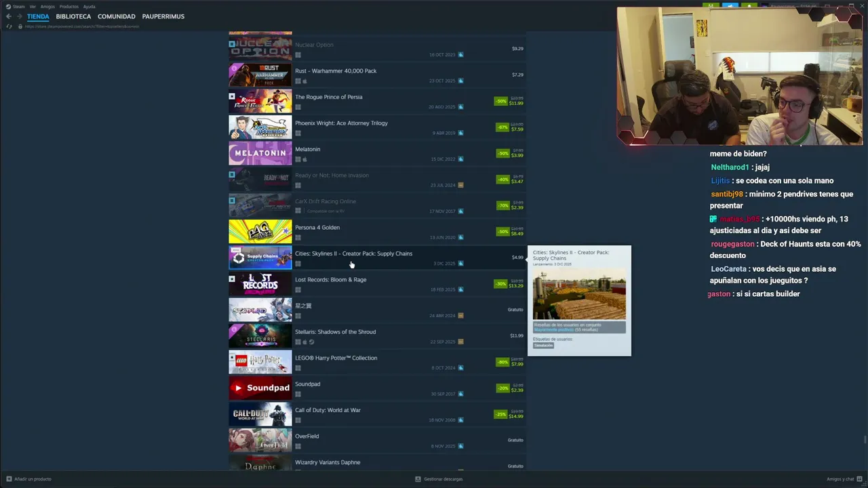Image resolution: width=868 pixels, height=488 pixels.
Task: Click the in-library marker on CarX Drift thumbnail
Action: (x=232, y=201)
